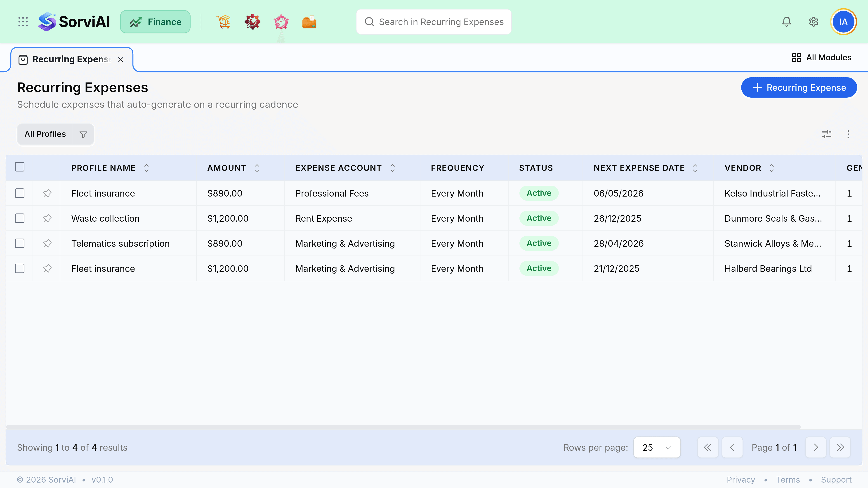The height and width of the screenshot is (488, 868).
Task: Go to previous page
Action: click(732, 447)
